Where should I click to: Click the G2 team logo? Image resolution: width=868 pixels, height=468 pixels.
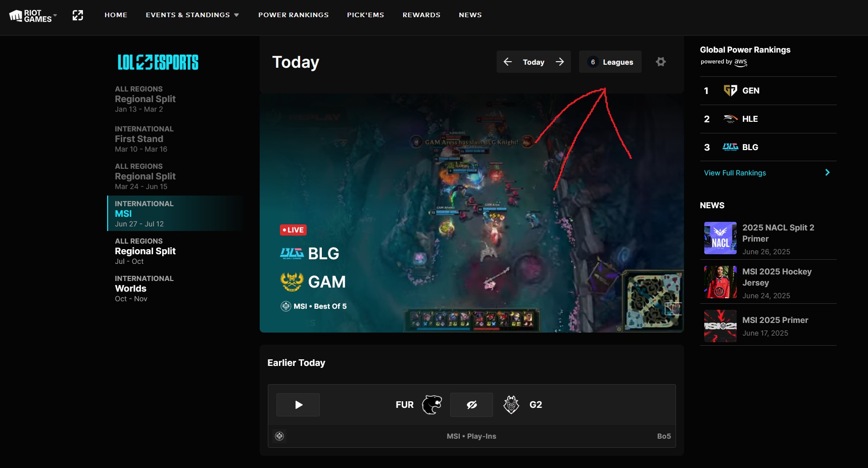tap(511, 405)
